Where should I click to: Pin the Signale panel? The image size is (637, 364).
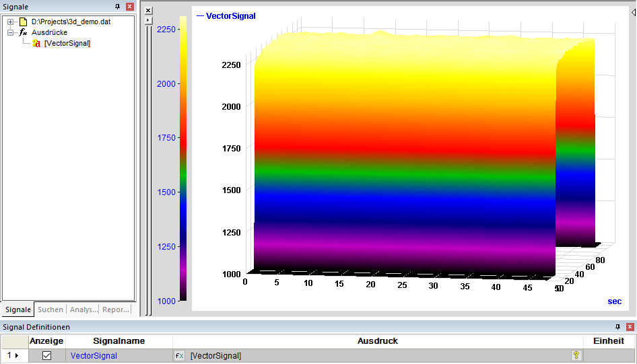coord(117,7)
